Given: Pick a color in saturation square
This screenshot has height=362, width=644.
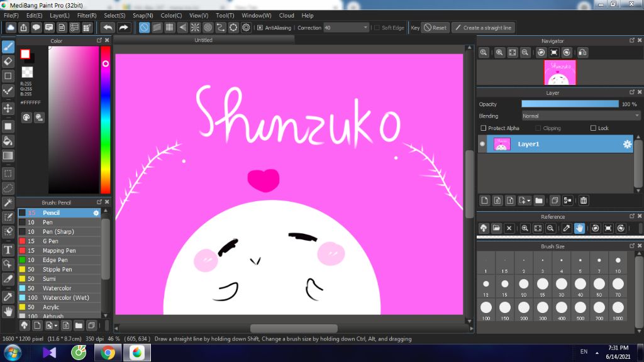Looking at the screenshot, I should [74, 119].
